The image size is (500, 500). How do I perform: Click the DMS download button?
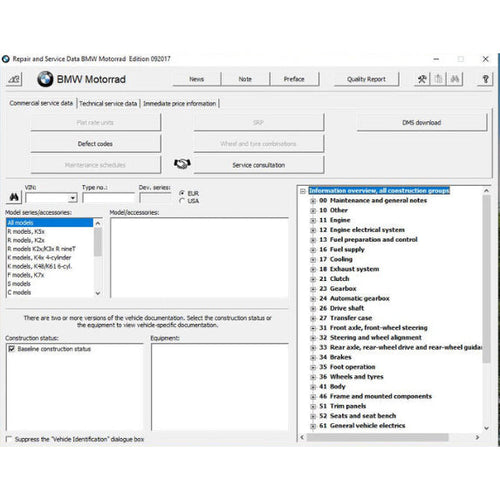(x=422, y=123)
